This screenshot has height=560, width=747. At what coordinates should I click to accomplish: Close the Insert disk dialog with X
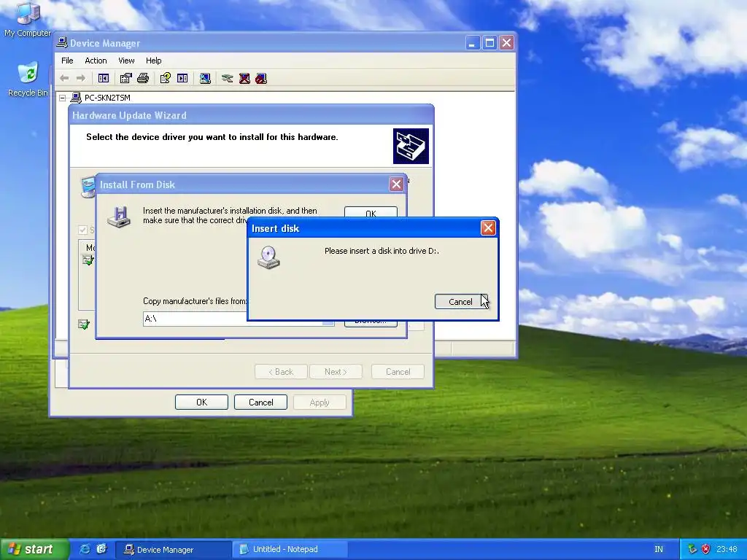(x=488, y=228)
